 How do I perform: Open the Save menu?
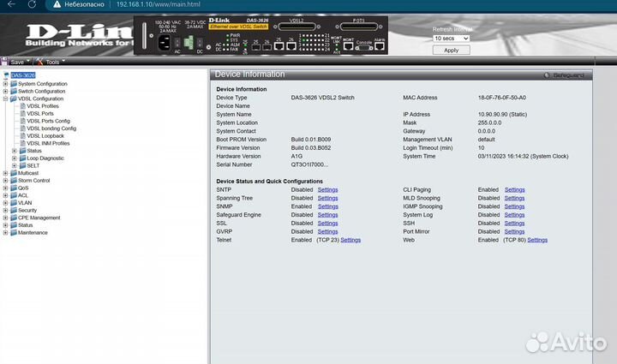point(16,62)
